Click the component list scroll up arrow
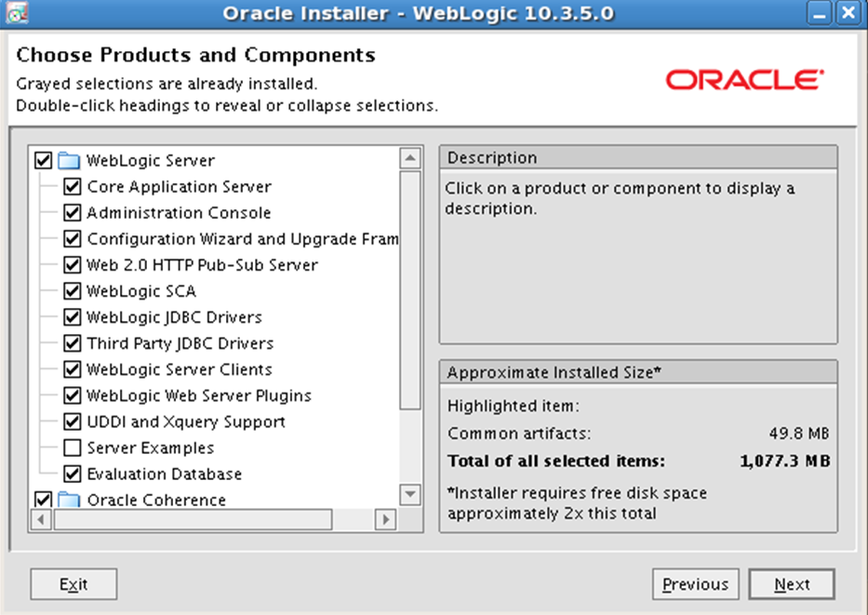 pyautogui.click(x=410, y=158)
